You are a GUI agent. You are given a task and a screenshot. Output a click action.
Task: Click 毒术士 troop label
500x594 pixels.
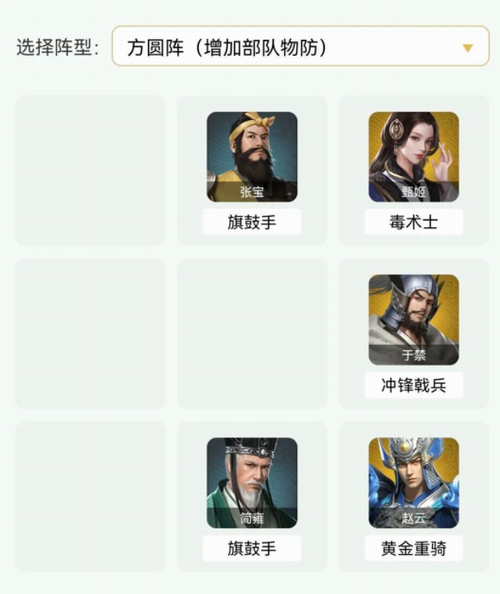pos(414,222)
